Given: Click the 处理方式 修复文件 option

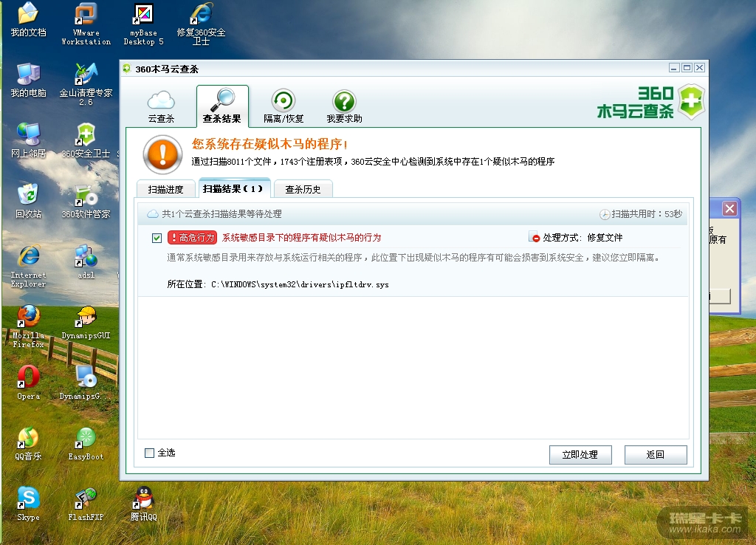Looking at the screenshot, I should click(576, 237).
